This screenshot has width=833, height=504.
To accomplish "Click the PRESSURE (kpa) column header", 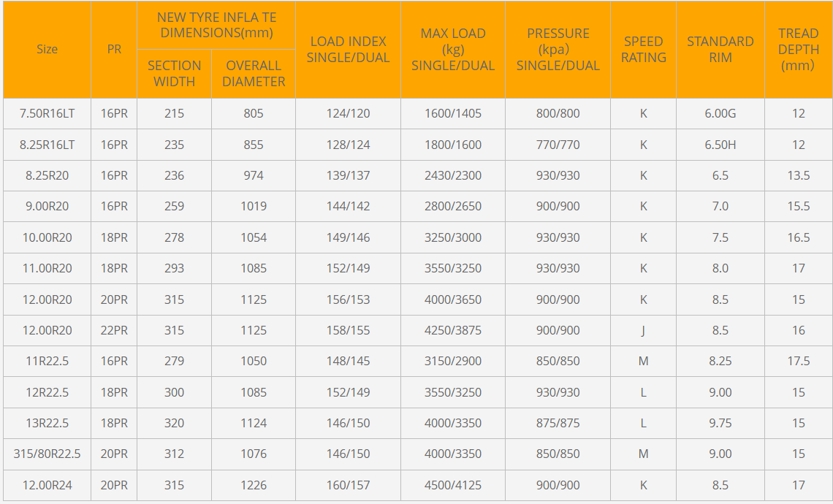I will (x=558, y=50).
